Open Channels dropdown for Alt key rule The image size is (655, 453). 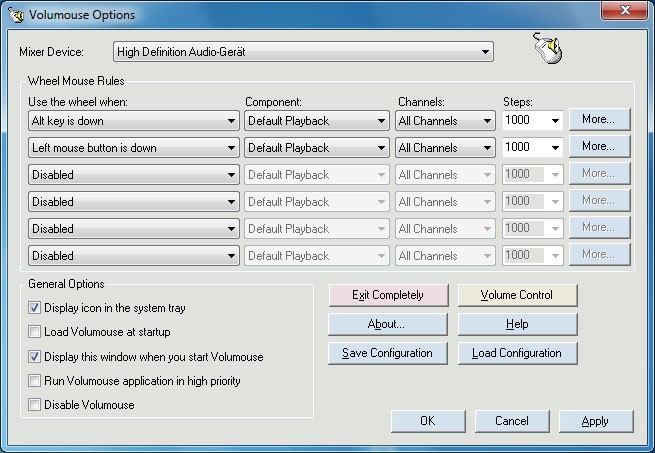445,121
